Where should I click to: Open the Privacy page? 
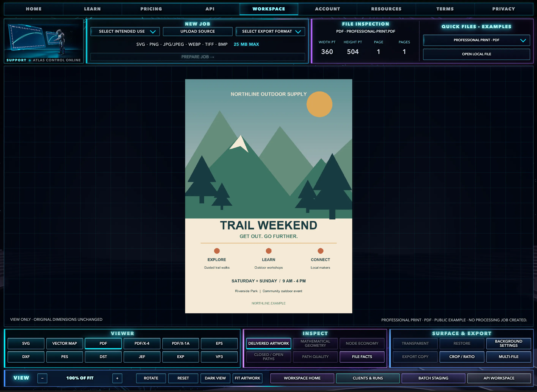[504, 9]
